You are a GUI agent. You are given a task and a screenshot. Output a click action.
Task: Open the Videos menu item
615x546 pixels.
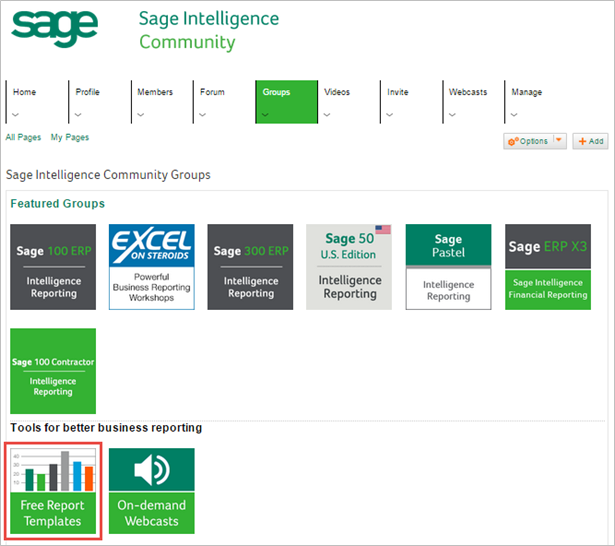pyautogui.click(x=337, y=92)
